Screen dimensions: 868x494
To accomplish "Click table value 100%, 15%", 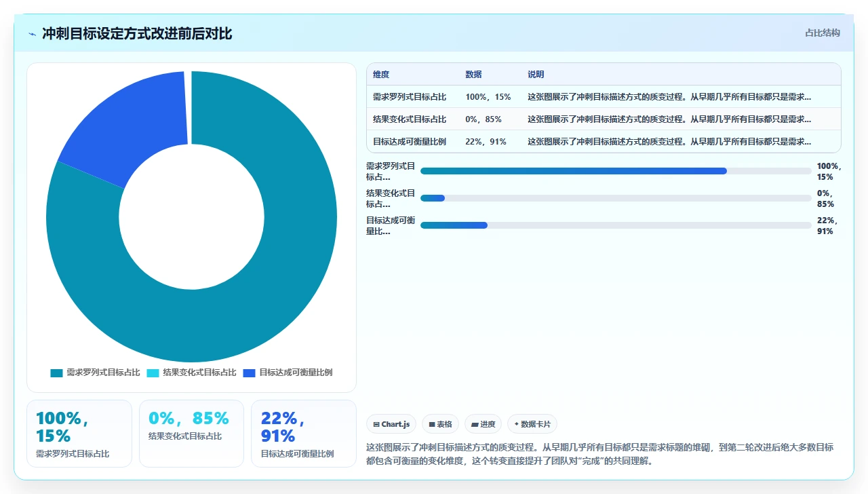I will click(488, 97).
